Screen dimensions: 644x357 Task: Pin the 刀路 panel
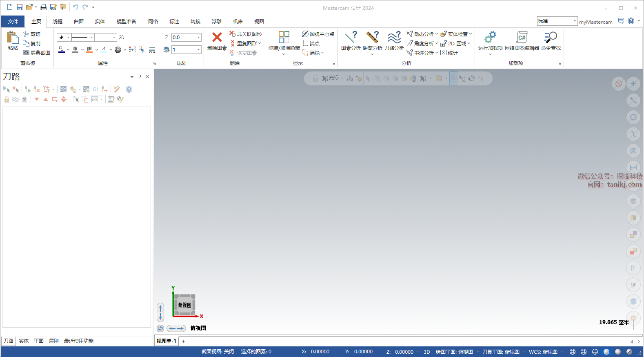tap(140, 76)
